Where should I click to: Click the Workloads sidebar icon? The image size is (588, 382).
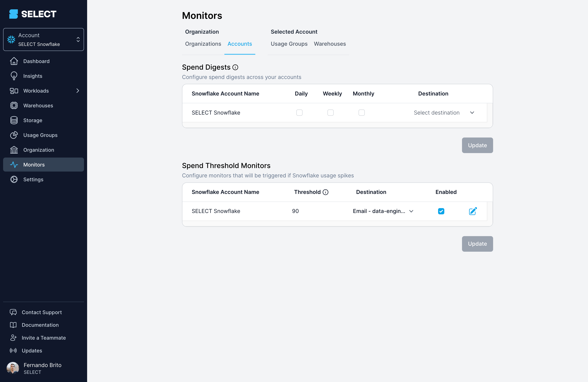(x=14, y=91)
